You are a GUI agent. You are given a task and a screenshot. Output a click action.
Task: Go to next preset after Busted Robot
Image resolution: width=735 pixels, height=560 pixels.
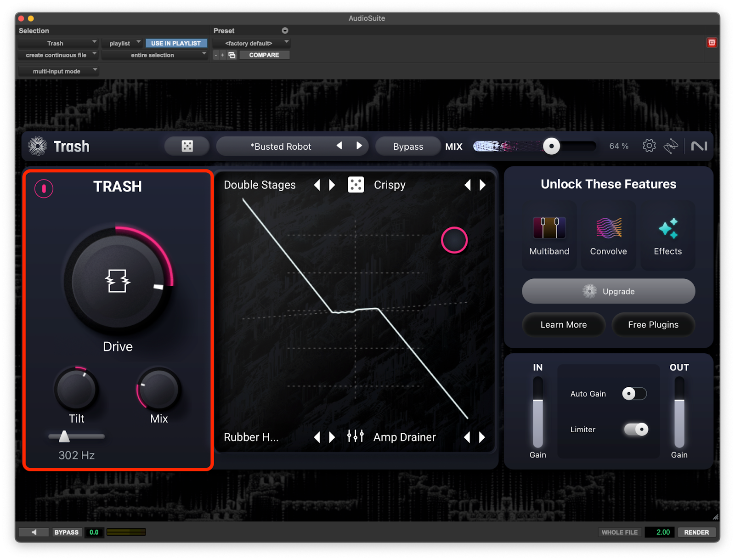(x=359, y=146)
